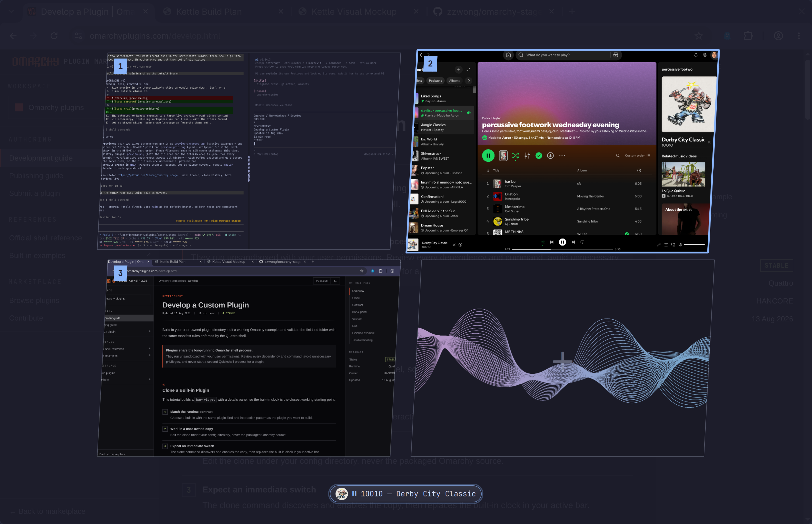The width and height of the screenshot is (812, 524).
Task: Expand Your Library with the arrows icon
Action: coord(468,69)
